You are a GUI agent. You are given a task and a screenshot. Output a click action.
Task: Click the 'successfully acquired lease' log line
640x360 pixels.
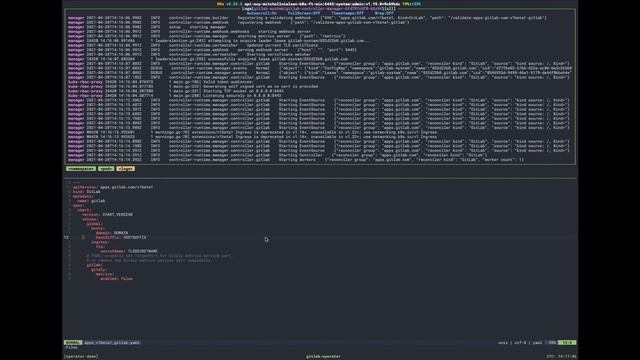[x=208, y=59]
